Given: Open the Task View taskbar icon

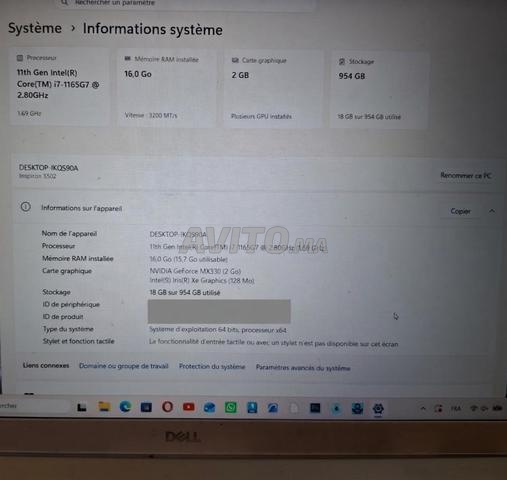Looking at the screenshot, I should (82, 407).
